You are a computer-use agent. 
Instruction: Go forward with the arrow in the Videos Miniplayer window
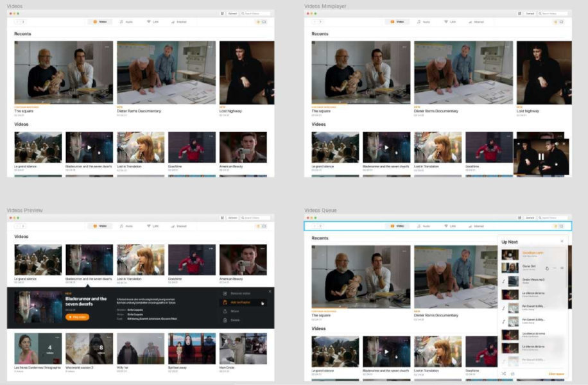(320, 22)
